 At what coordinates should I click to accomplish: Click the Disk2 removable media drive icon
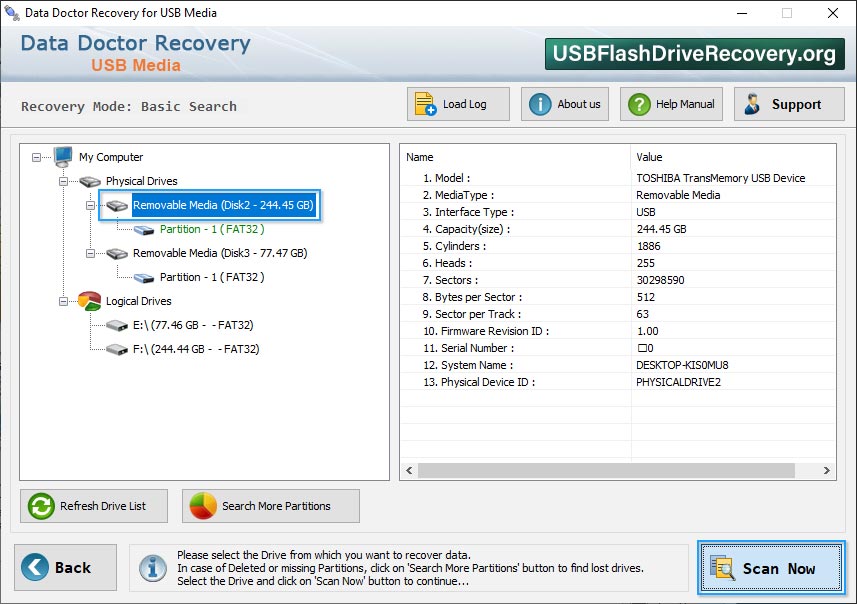pos(117,206)
